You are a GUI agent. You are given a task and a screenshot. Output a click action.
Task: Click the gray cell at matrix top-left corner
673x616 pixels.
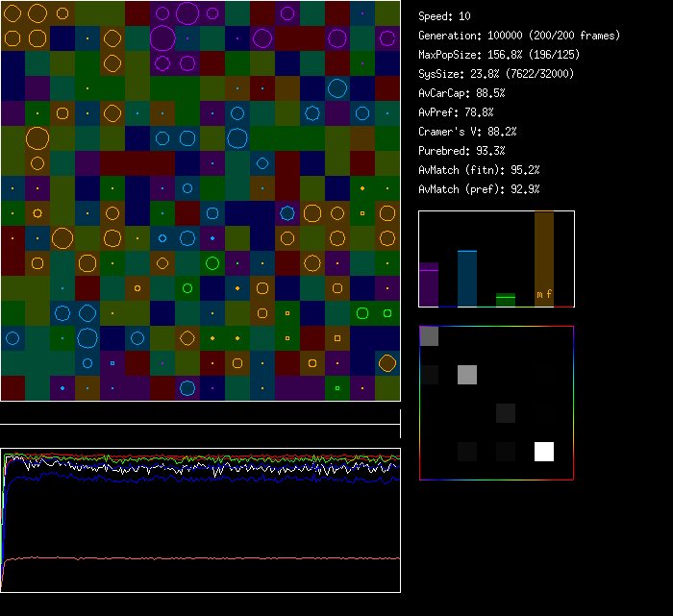click(x=429, y=336)
